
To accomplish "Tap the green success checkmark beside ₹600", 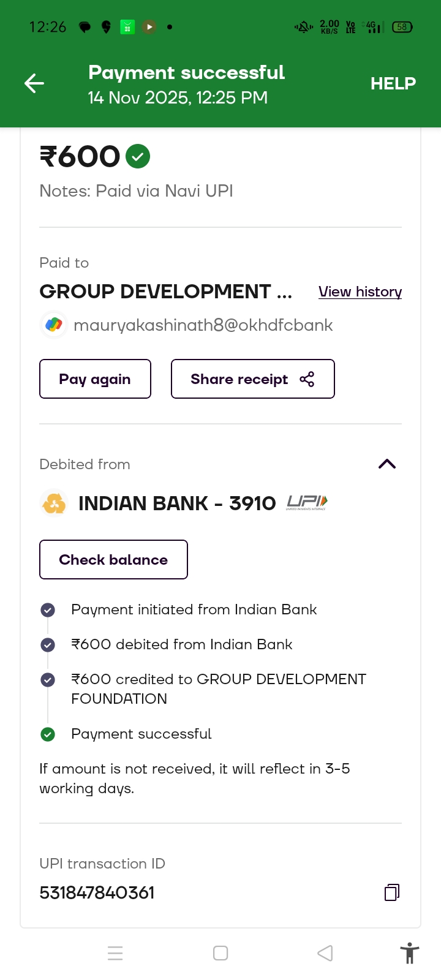I will click(x=138, y=156).
